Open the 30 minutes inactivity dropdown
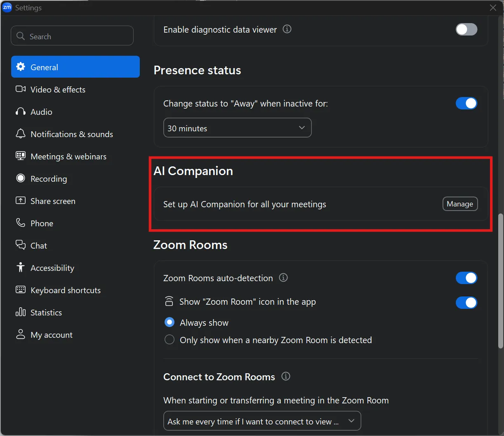This screenshot has width=504, height=436. point(238,128)
